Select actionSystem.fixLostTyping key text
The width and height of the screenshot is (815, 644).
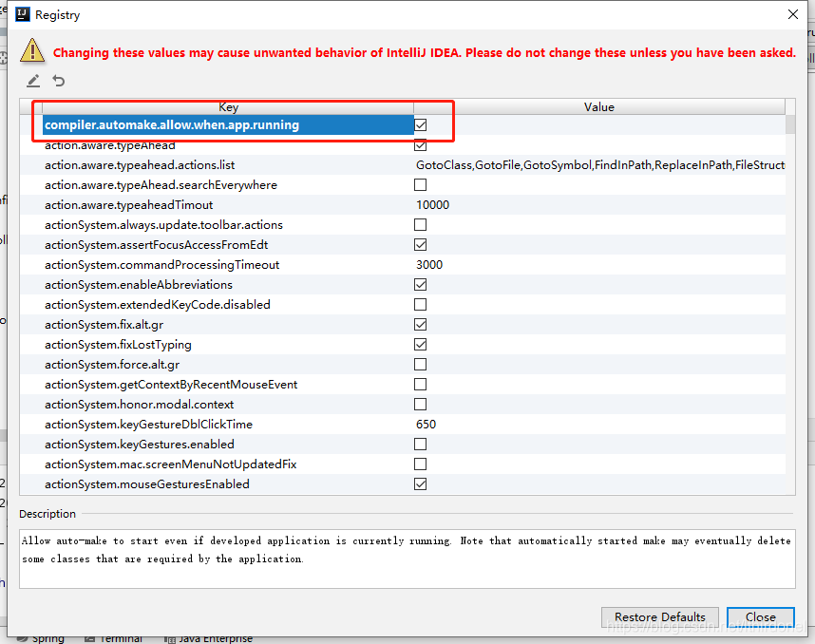coord(118,345)
